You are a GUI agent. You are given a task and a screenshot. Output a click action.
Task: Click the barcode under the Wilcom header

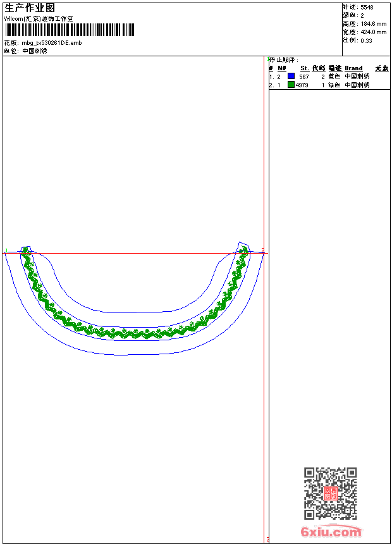tap(69, 30)
